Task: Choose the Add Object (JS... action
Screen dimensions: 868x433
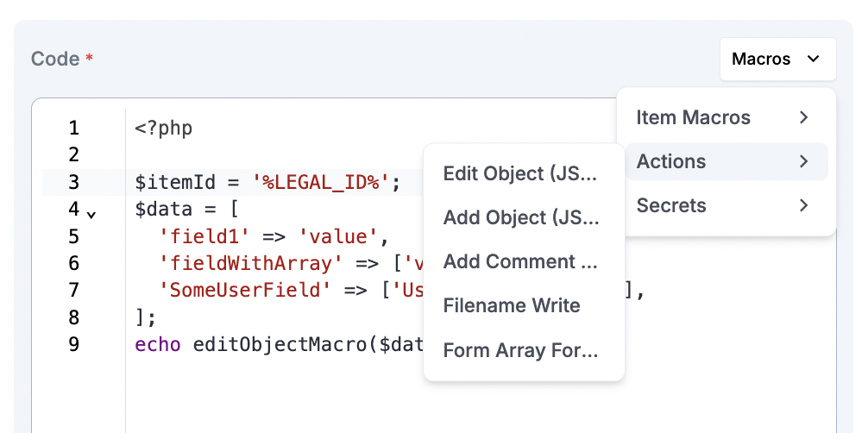Action: 520,217
